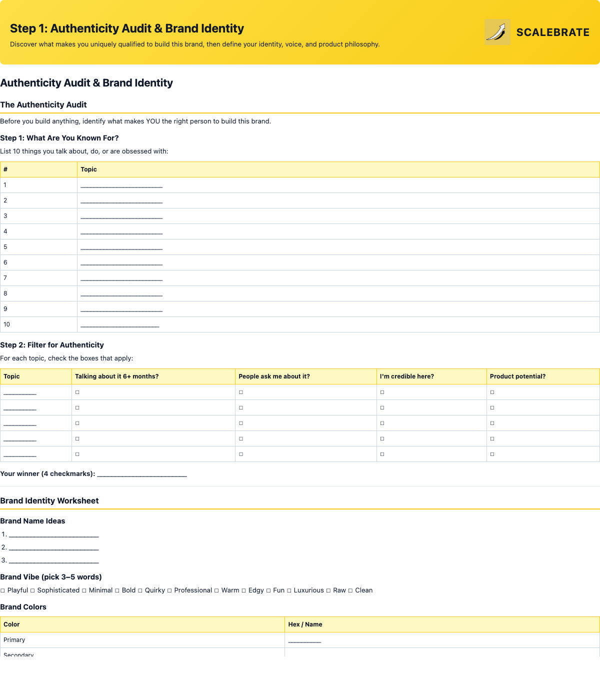Viewport: 600px width, 700px height.
Task: Tick the Professional vibe checkbox
Action: [169, 590]
